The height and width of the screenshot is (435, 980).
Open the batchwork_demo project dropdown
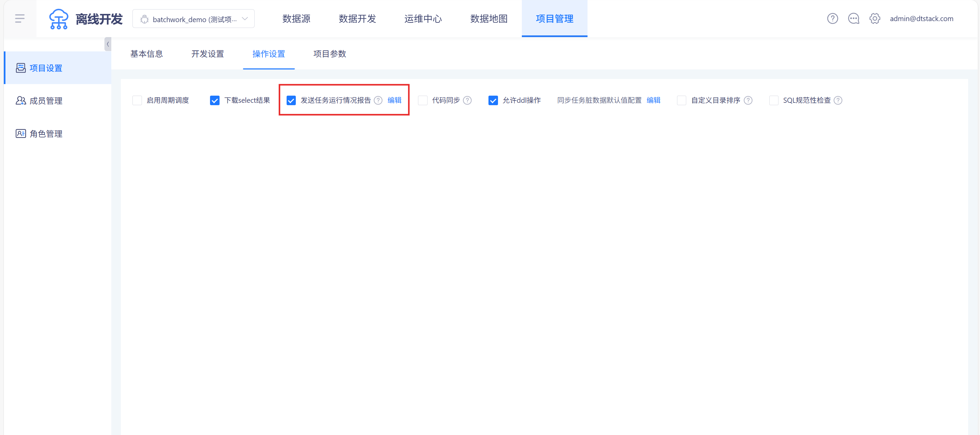click(x=193, y=19)
